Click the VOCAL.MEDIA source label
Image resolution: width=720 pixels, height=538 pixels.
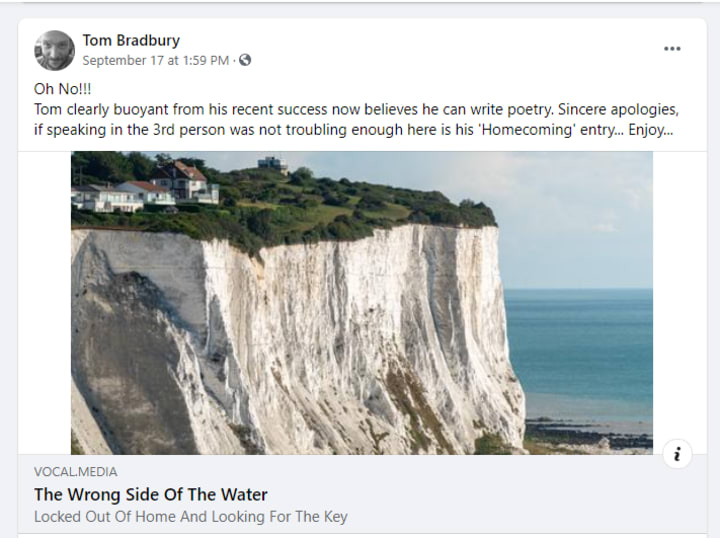click(75, 471)
